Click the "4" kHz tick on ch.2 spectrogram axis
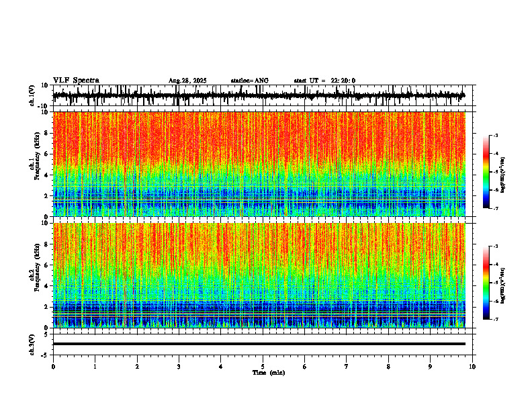The height and width of the screenshot is (411, 532). (x=47, y=286)
